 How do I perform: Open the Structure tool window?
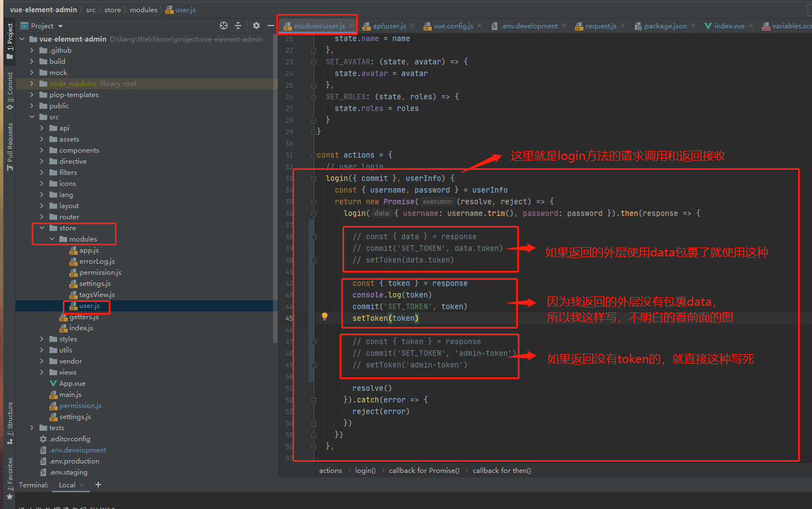point(9,423)
